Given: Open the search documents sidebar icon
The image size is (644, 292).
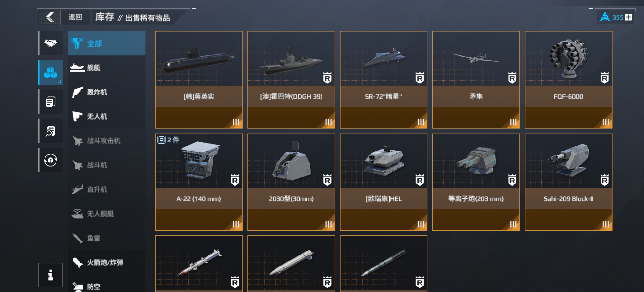Looking at the screenshot, I should [51, 131].
